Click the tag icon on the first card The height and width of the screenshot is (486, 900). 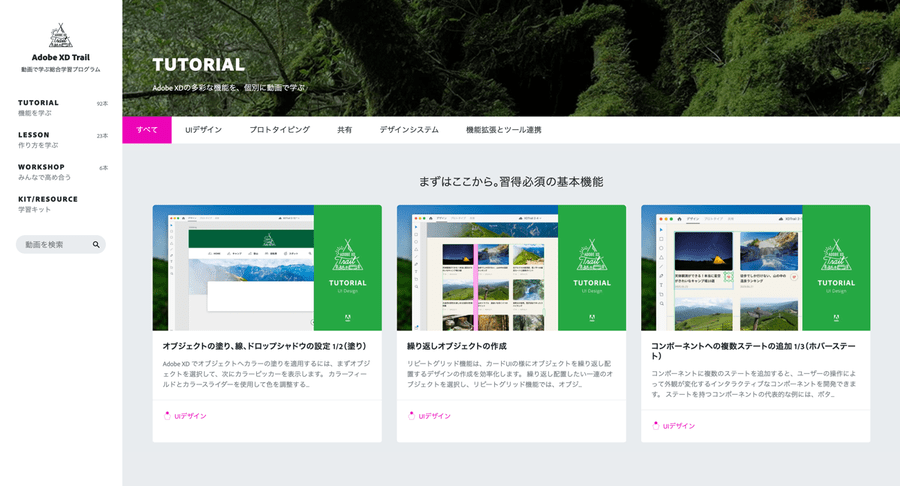coord(168,415)
